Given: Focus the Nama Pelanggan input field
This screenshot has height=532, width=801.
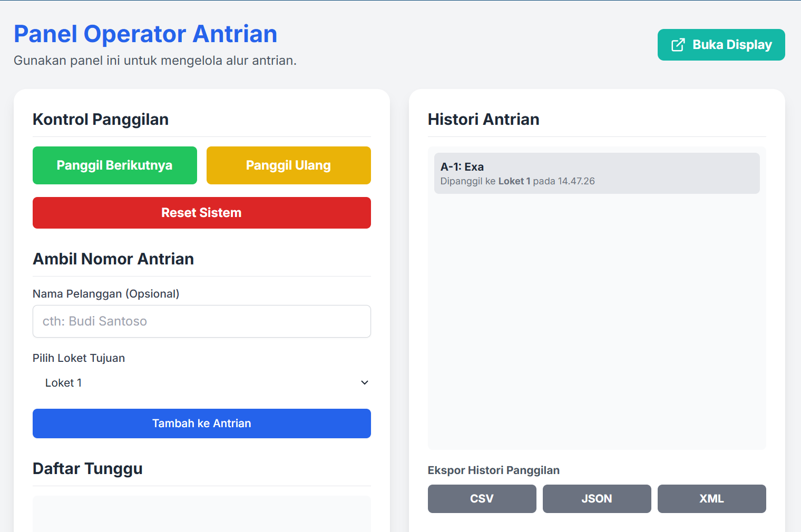Looking at the screenshot, I should 201,321.
